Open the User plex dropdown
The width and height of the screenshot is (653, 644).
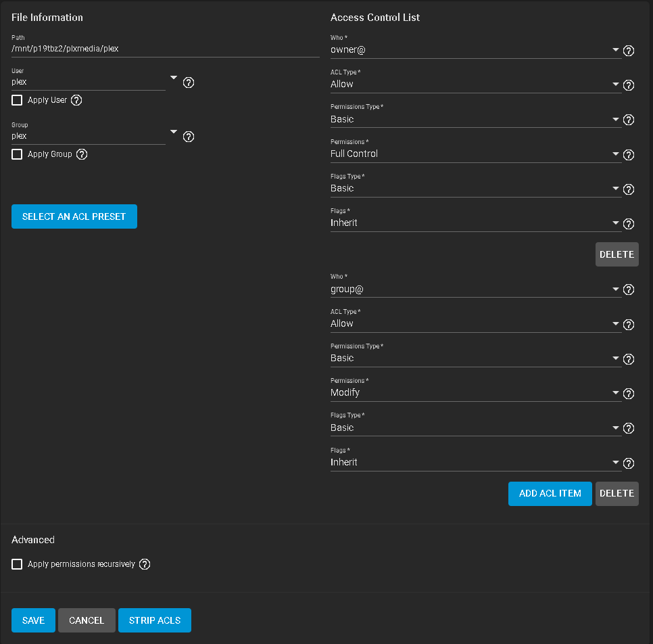(174, 78)
